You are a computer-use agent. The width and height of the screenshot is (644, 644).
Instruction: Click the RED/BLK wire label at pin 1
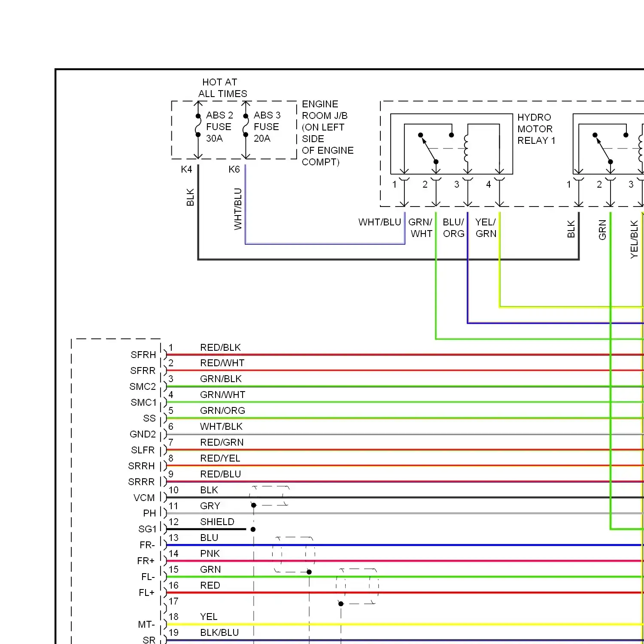(220, 347)
